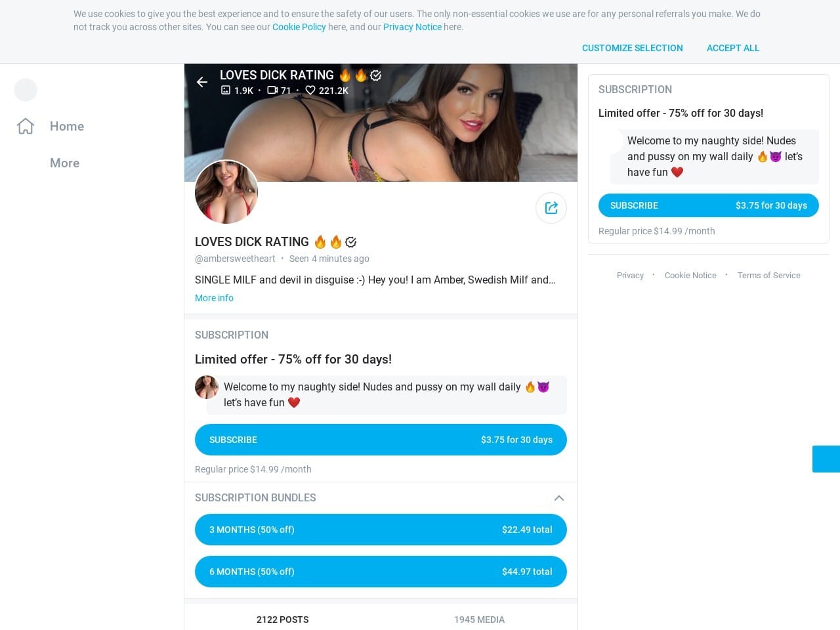Click the share profile icon button

coord(551,208)
